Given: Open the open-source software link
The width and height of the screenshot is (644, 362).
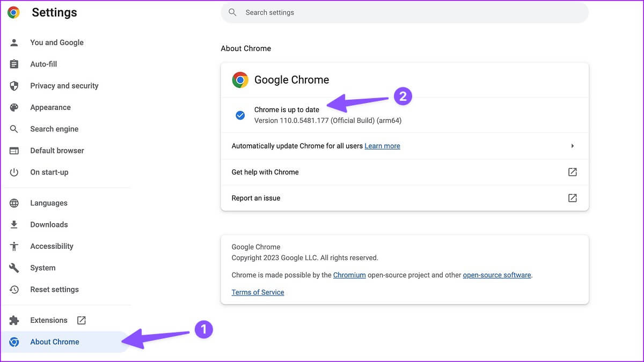Looking at the screenshot, I should click(x=497, y=275).
